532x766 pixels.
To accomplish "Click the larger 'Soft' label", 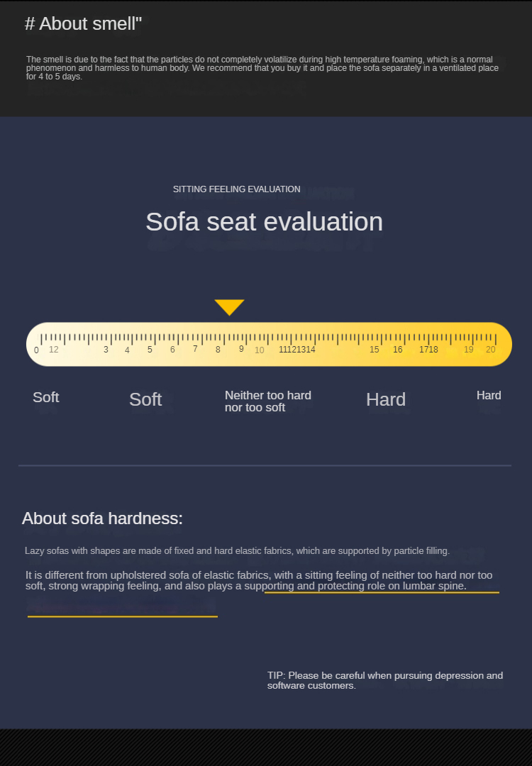I will pyautogui.click(x=145, y=399).
